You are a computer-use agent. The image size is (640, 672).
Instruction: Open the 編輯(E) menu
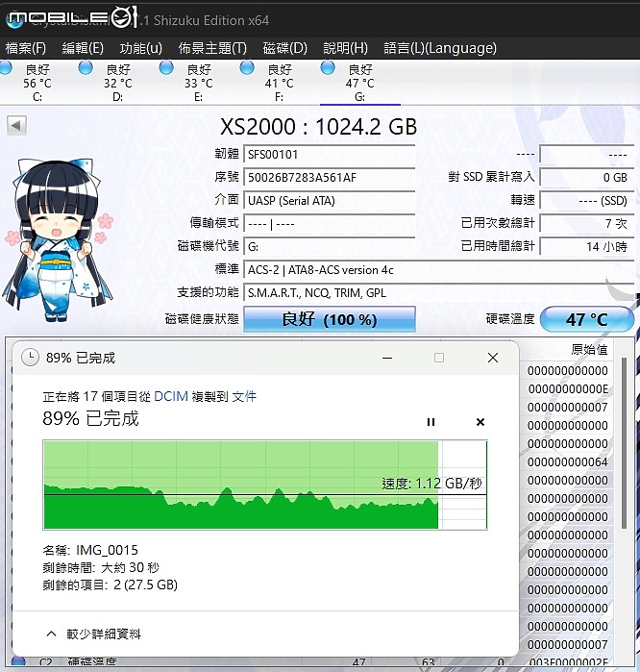tap(83, 48)
